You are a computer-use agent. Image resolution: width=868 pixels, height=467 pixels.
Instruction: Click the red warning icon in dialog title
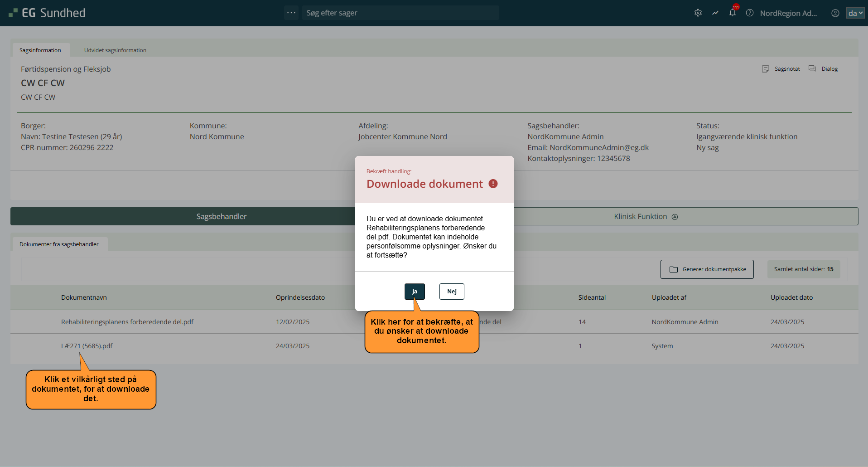tap(493, 184)
